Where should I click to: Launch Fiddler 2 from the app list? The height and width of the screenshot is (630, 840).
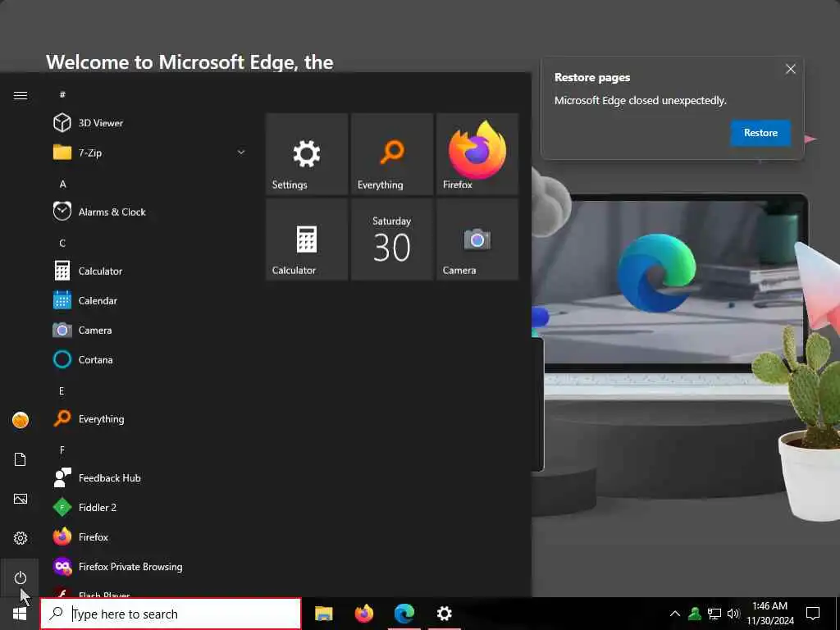(x=149, y=507)
